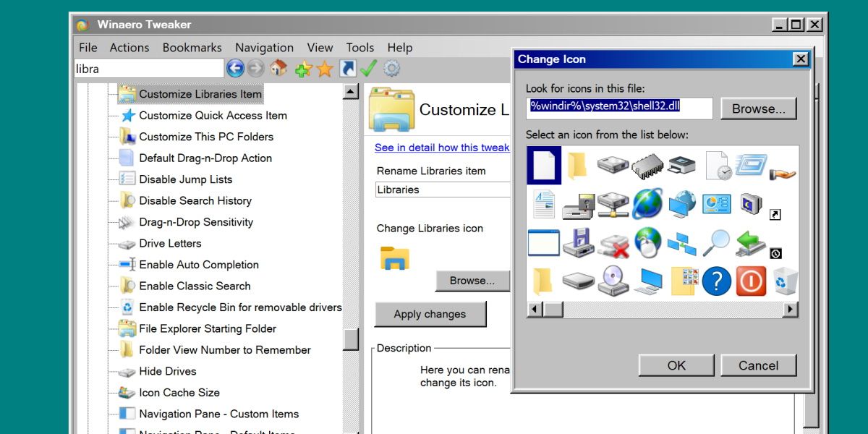This screenshot has width=868, height=434.
Task: Click the Apply changes button
Action: (430, 314)
